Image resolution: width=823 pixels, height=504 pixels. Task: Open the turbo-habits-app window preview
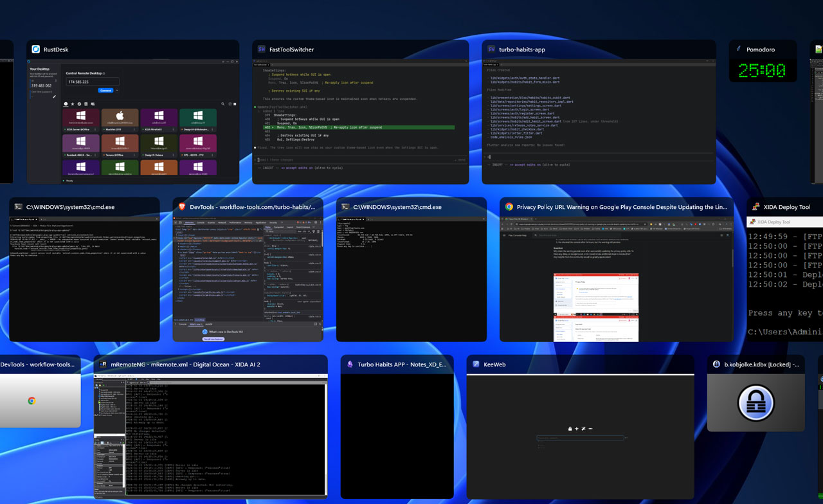click(x=599, y=122)
